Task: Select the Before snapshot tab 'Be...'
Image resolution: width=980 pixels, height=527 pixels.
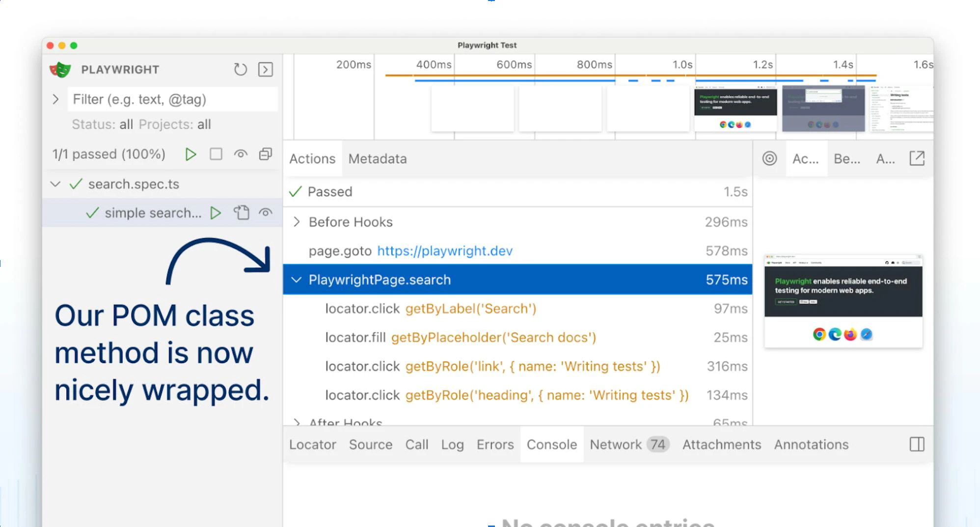Action: tap(847, 159)
